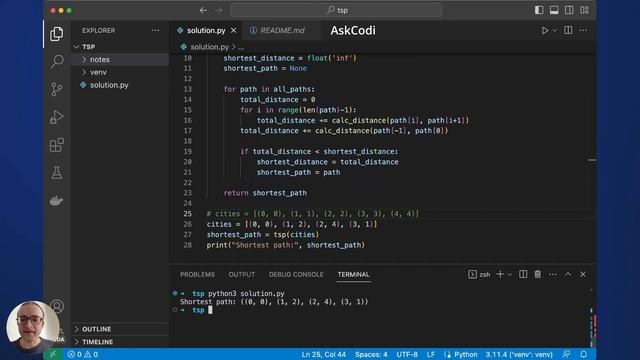Toggle secondary side bar visibility
This screenshot has width=640, height=360.
tap(569, 10)
